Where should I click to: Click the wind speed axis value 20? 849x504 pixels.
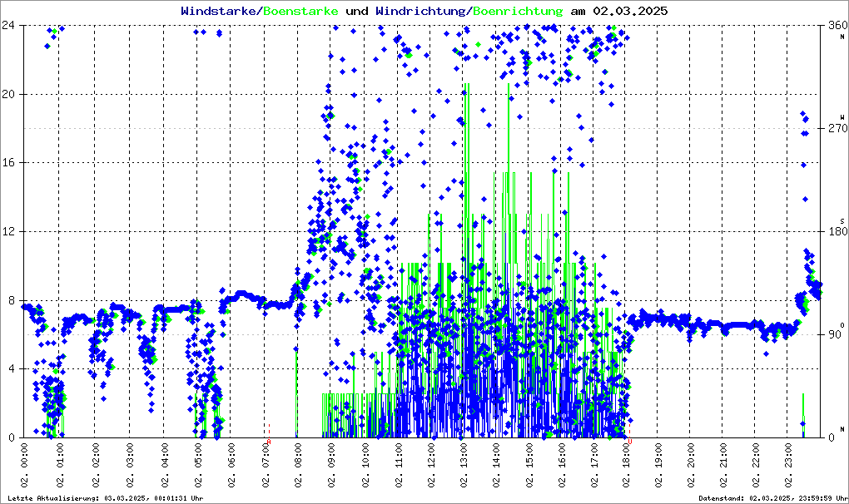[8, 94]
